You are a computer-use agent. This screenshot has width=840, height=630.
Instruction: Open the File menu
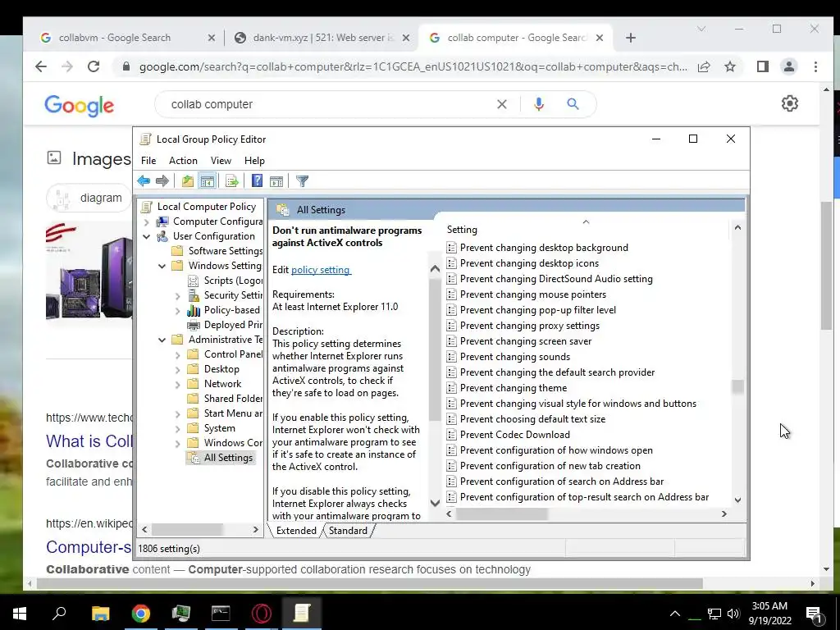[148, 161]
